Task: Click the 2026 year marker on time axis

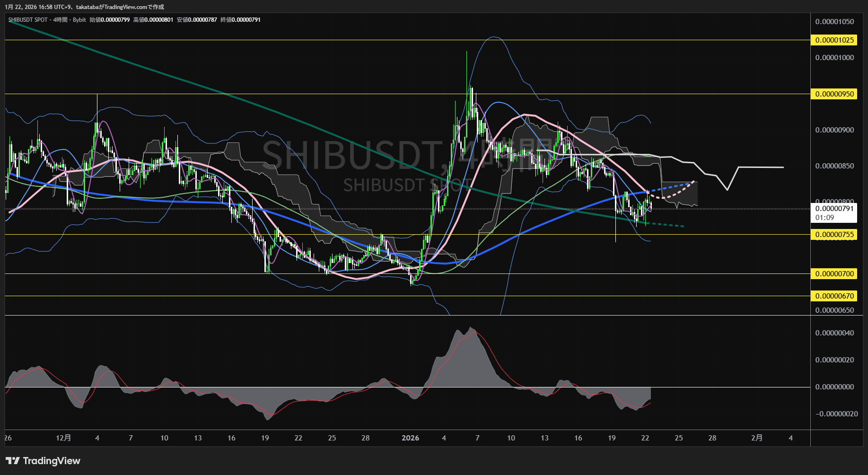Action: [410, 438]
